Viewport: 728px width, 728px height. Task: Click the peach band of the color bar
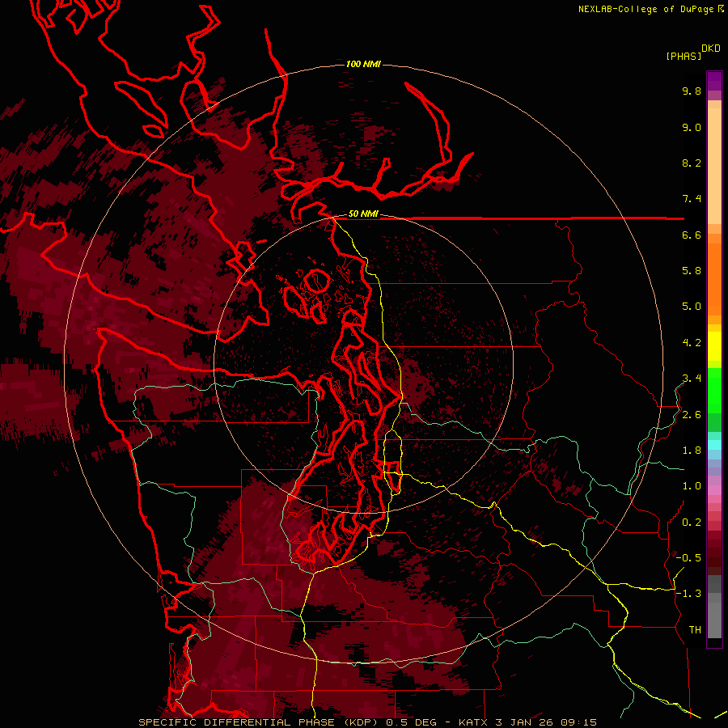pos(714,165)
